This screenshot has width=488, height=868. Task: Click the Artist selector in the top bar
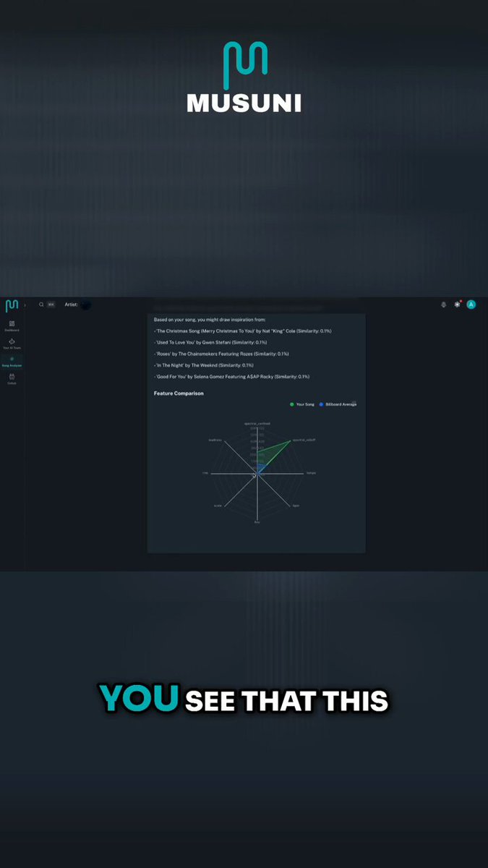tap(78, 305)
